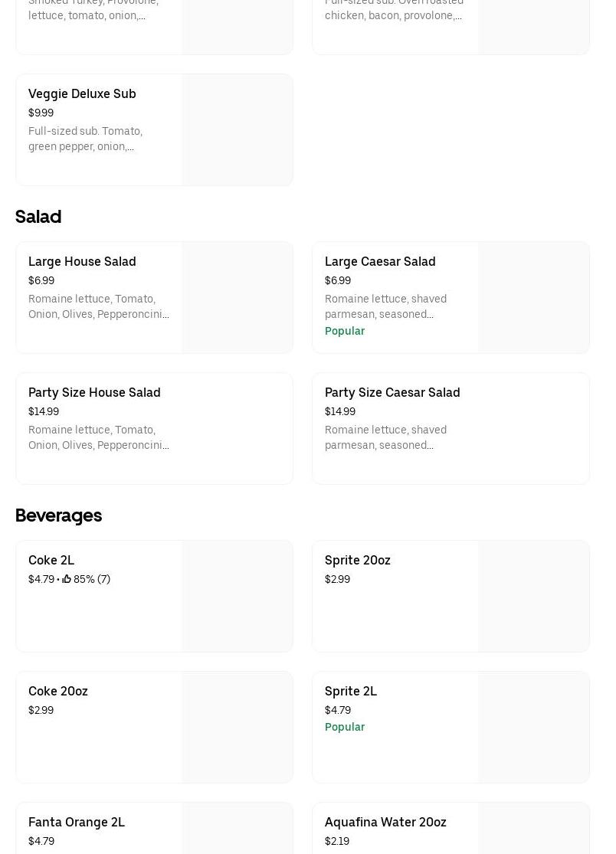
Task: Click the Popular label under Large Caesar Salad
Action: click(x=345, y=331)
